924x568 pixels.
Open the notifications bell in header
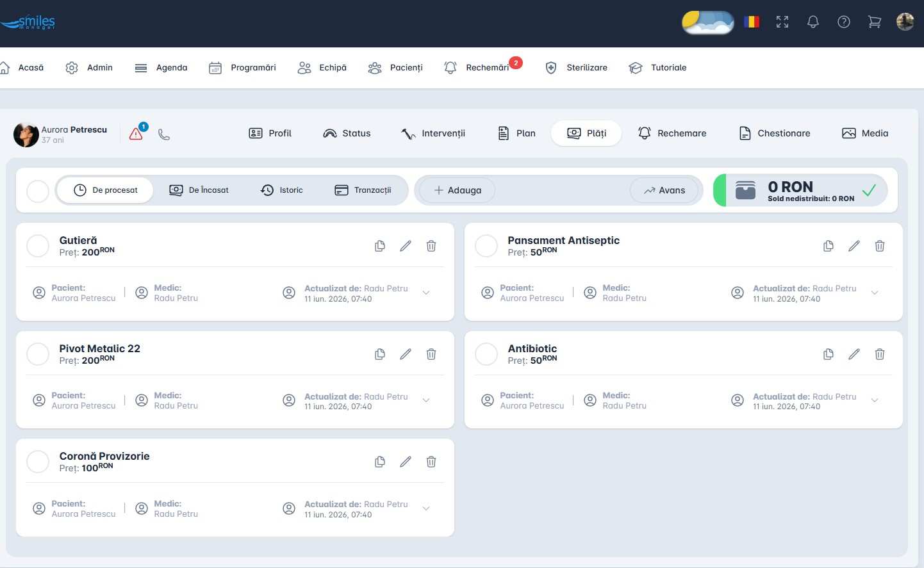pyautogui.click(x=813, y=22)
